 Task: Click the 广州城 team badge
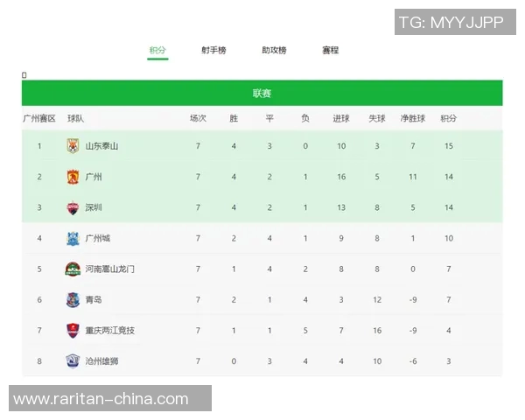click(x=73, y=238)
